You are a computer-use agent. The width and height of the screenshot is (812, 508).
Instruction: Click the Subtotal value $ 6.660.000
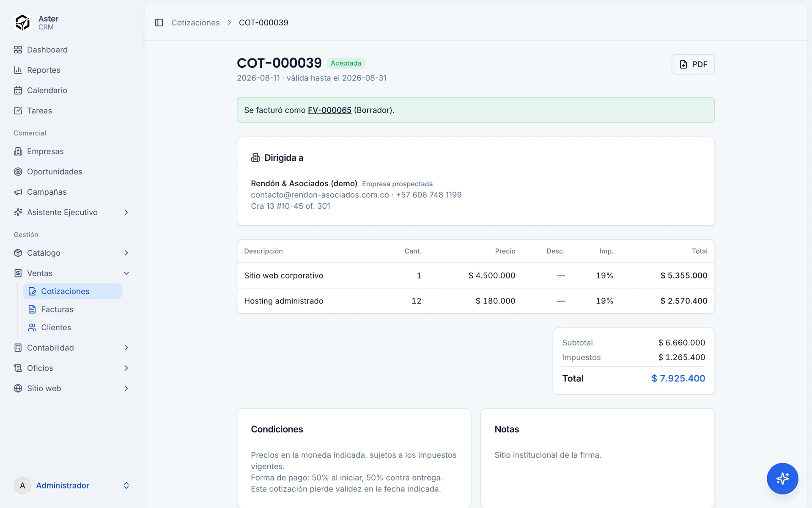point(682,342)
